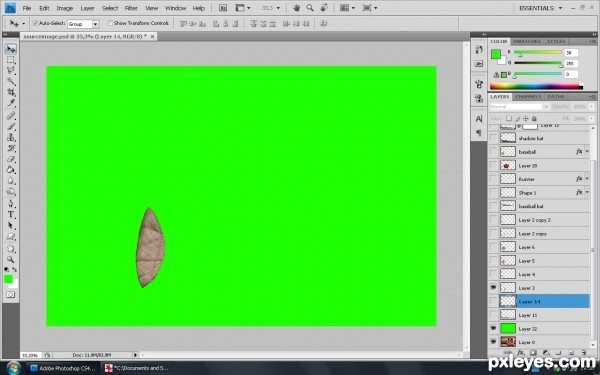Open the ESSENTIALS workspace dropdown

pos(541,8)
